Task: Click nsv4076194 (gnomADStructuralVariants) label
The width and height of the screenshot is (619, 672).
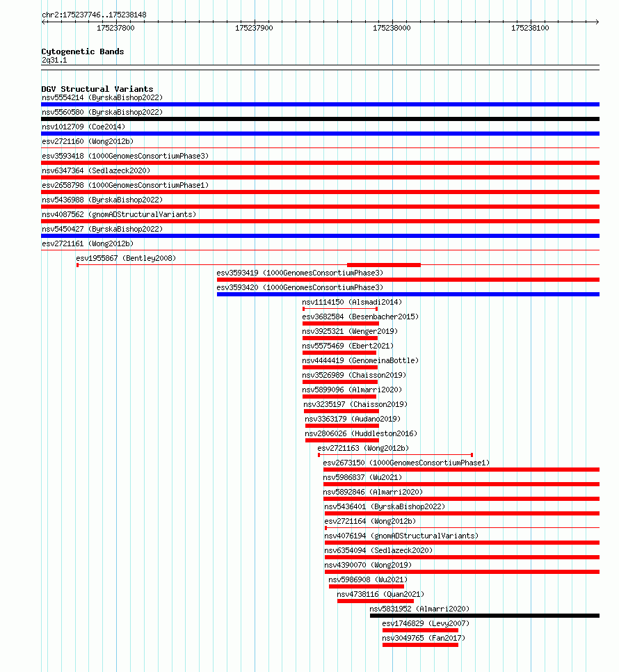Action: (401, 535)
